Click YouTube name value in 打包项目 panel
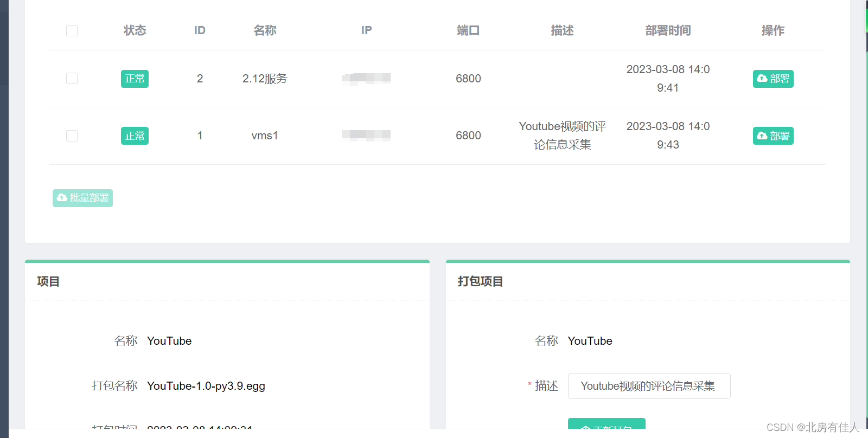 pyautogui.click(x=590, y=341)
